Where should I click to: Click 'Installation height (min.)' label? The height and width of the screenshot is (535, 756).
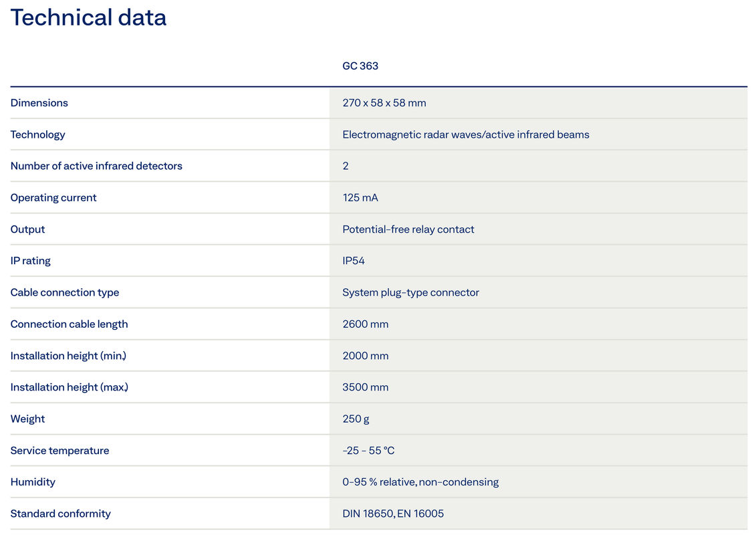pos(68,356)
